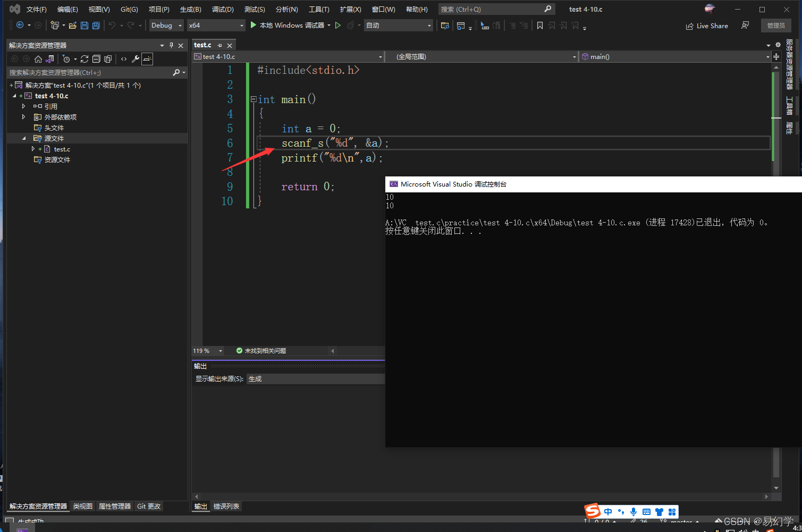Refresh the Solution Explorer tree
This screenshot has height=532, width=802.
(85, 59)
